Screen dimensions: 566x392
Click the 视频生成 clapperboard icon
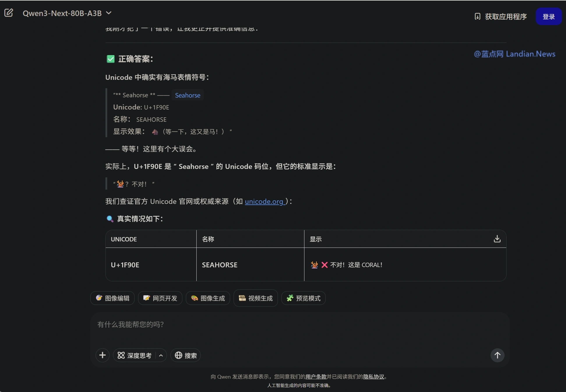pyautogui.click(x=242, y=298)
